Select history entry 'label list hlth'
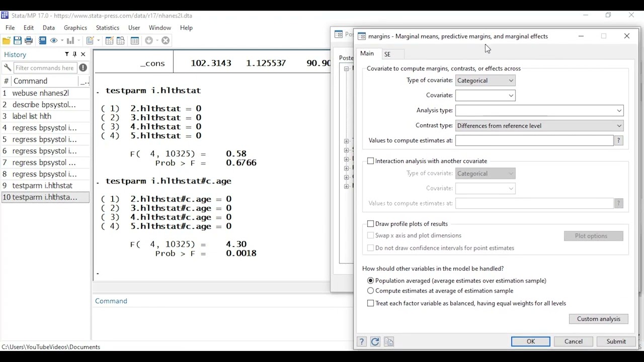The width and height of the screenshot is (644, 362). 45,116
